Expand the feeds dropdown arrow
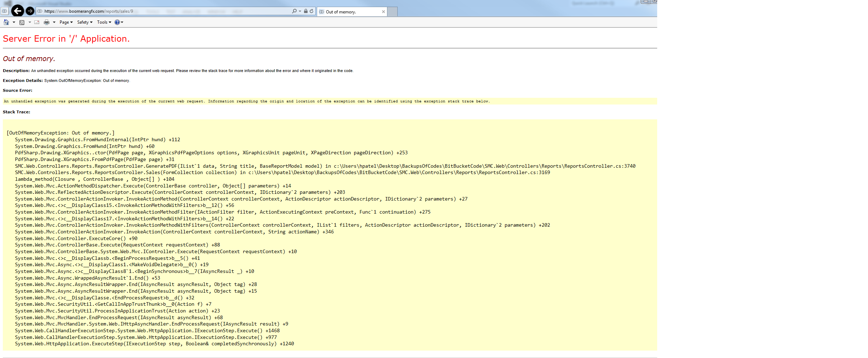The height and width of the screenshot is (358, 868). point(30,22)
